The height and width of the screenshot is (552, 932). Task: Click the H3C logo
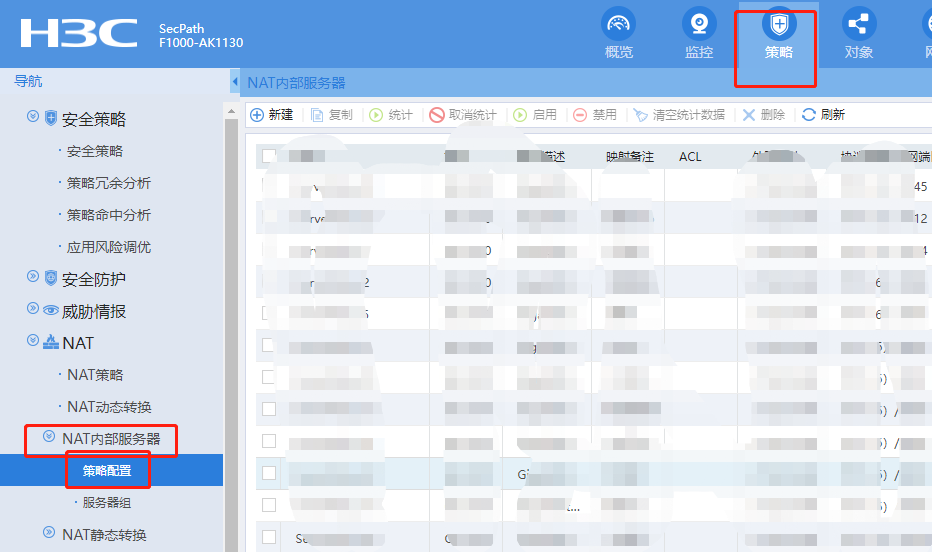(79, 33)
